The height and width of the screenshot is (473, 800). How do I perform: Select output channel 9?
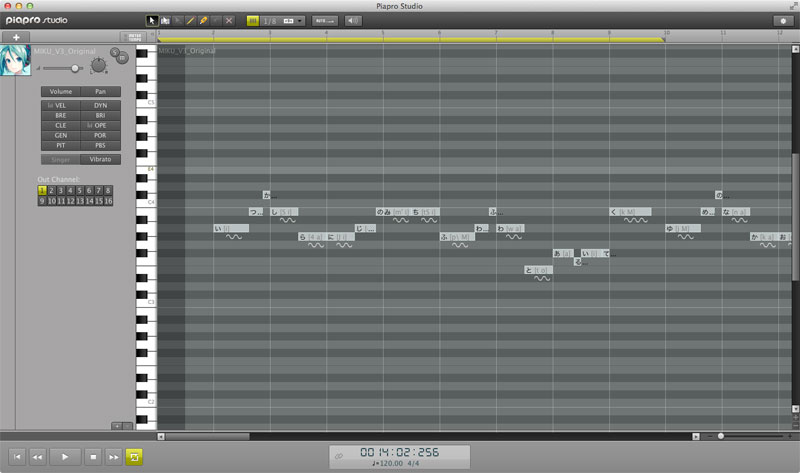pos(42,201)
